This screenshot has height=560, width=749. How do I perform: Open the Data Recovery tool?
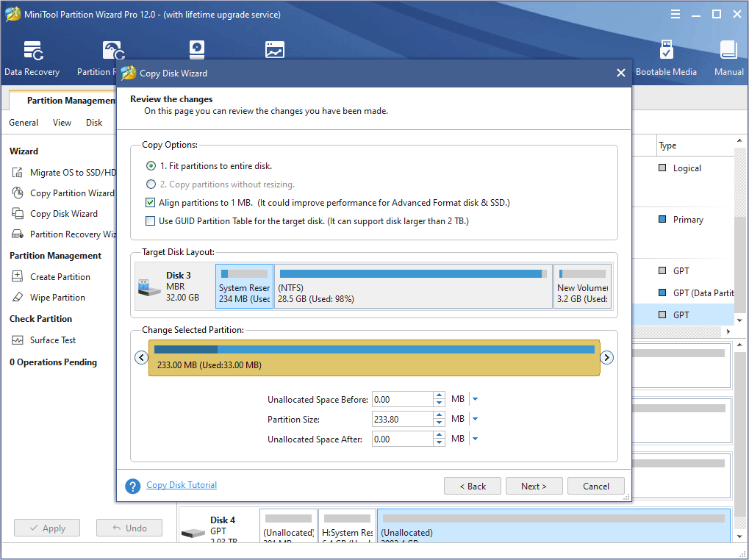click(32, 58)
